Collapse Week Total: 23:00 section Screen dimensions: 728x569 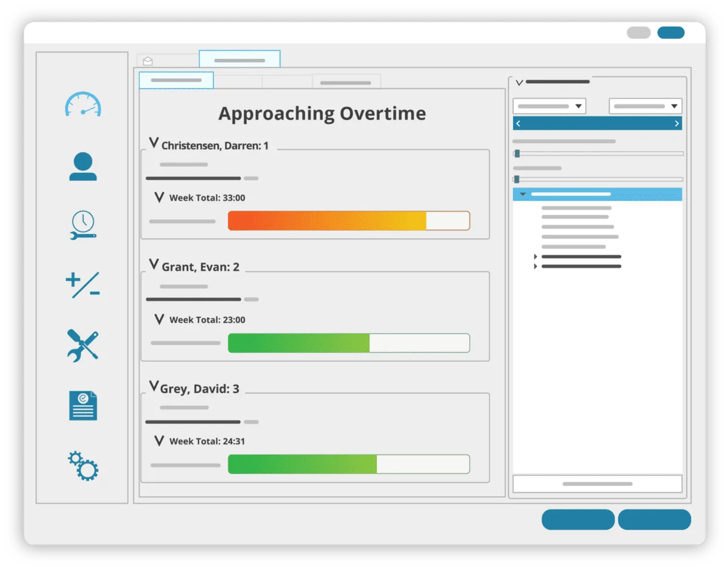tap(160, 319)
